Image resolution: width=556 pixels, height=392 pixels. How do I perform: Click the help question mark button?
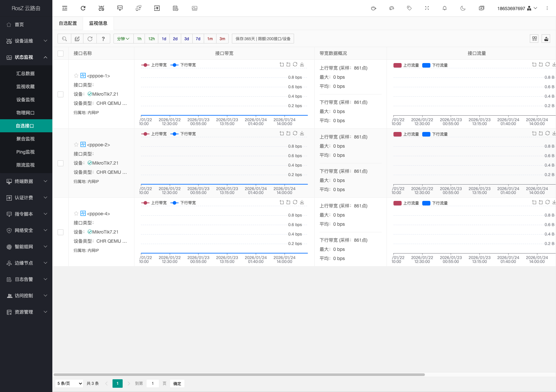[x=103, y=39]
